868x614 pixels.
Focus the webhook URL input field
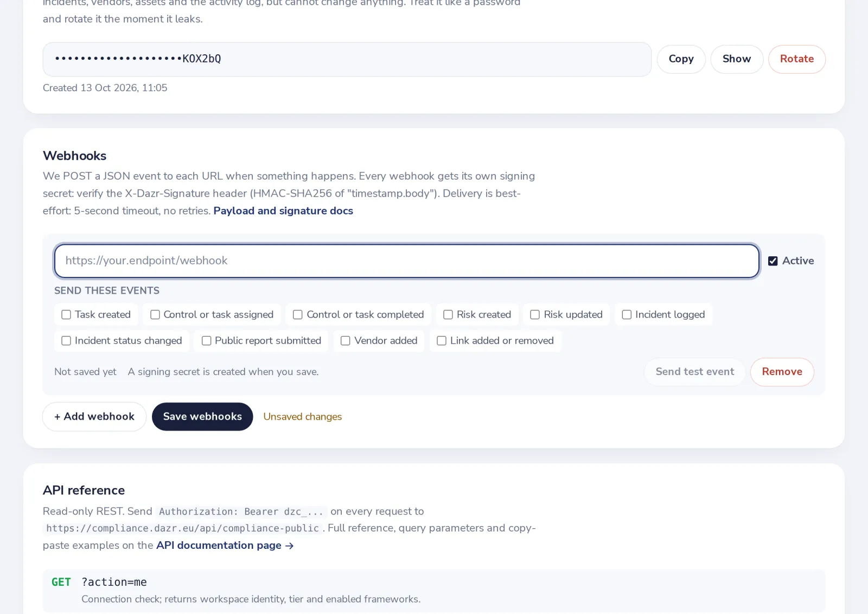406,261
